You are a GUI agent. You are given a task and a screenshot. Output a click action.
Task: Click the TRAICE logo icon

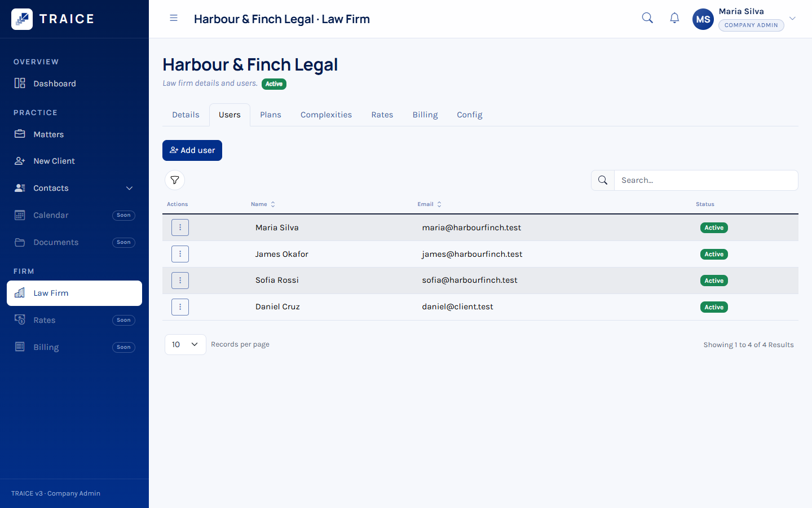[x=22, y=19]
